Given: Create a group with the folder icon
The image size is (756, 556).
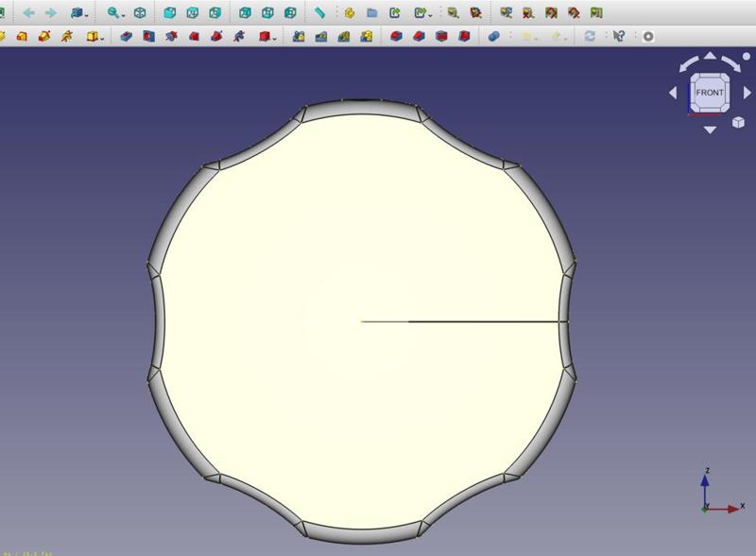Looking at the screenshot, I should point(372,12).
